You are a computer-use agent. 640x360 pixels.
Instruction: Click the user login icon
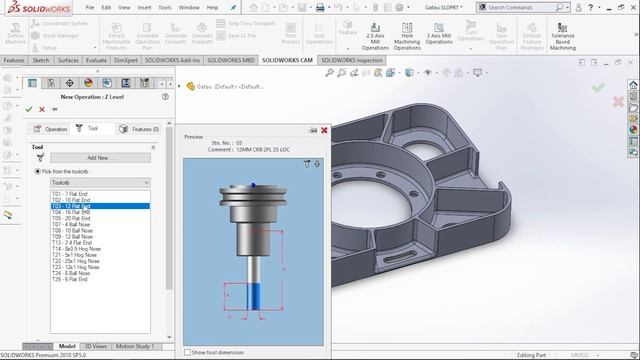click(578, 7)
